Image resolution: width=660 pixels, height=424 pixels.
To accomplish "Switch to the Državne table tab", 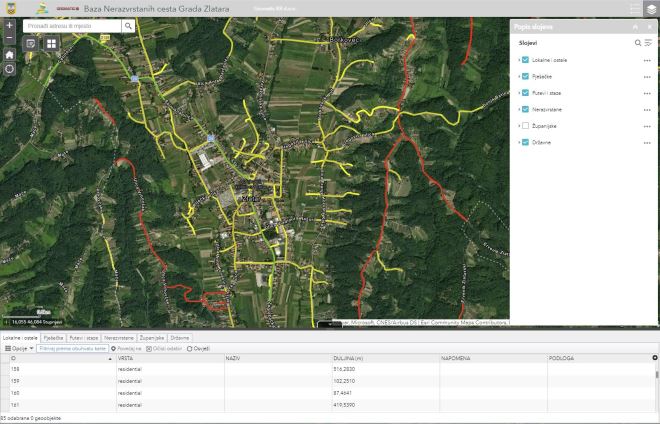I will click(x=179, y=338).
